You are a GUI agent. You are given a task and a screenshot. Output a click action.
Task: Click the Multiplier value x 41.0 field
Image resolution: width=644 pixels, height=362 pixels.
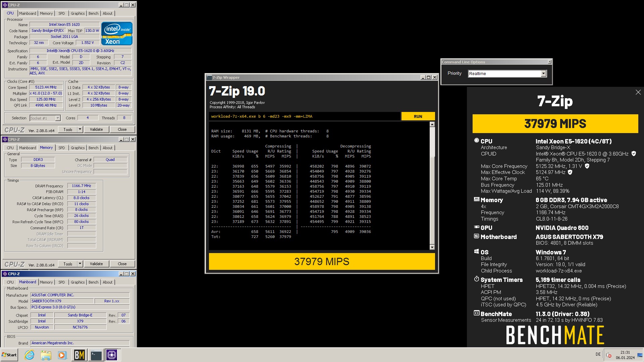point(46,93)
